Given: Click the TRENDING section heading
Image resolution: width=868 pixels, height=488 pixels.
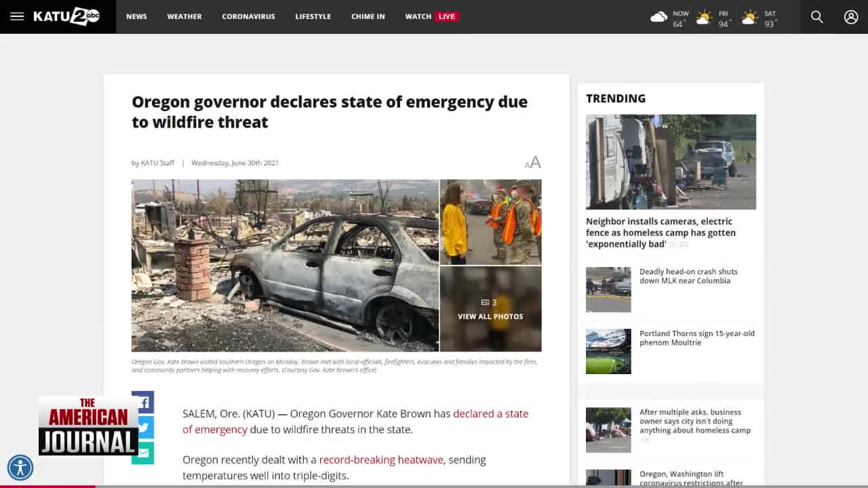Looking at the screenshot, I should (616, 98).
